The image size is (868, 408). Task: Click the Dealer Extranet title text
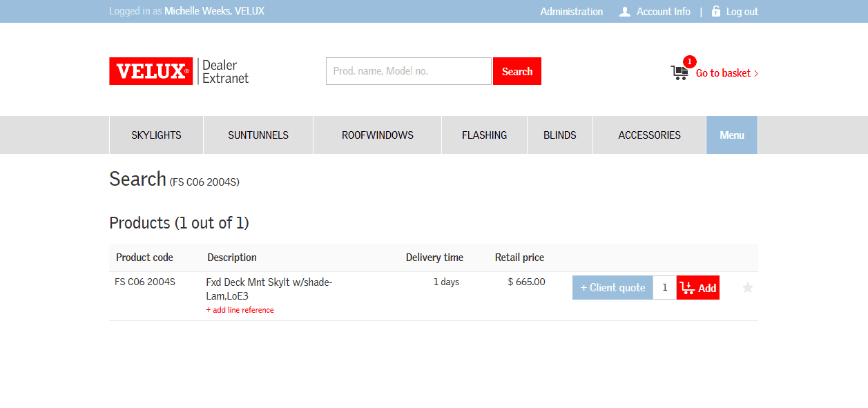[x=225, y=71]
